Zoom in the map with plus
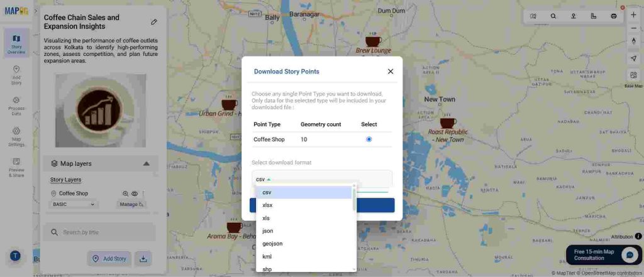Image resolution: width=644 pixels, height=277 pixels. (633, 15)
